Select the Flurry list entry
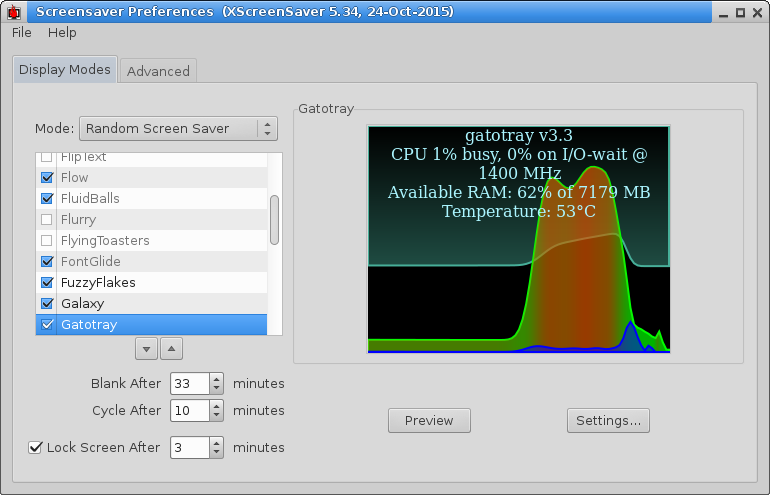This screenshot has height=495, width=770. (x=151, y=220)
